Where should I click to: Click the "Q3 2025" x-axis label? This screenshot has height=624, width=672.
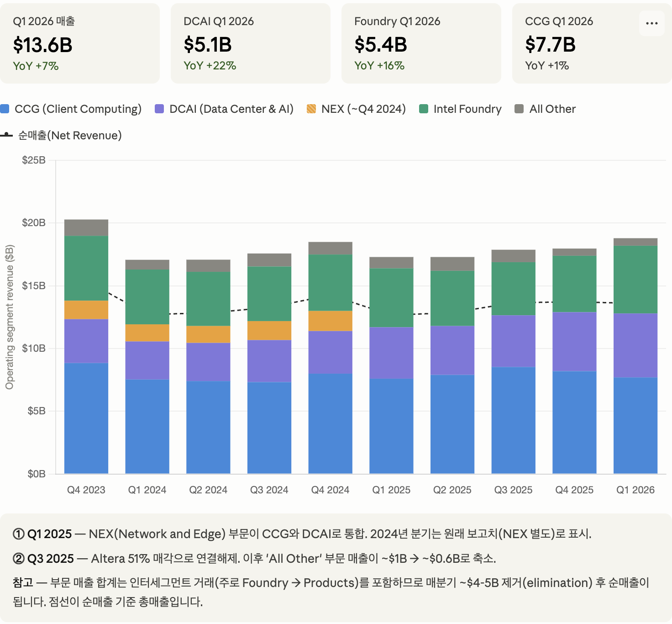(514, 490)
